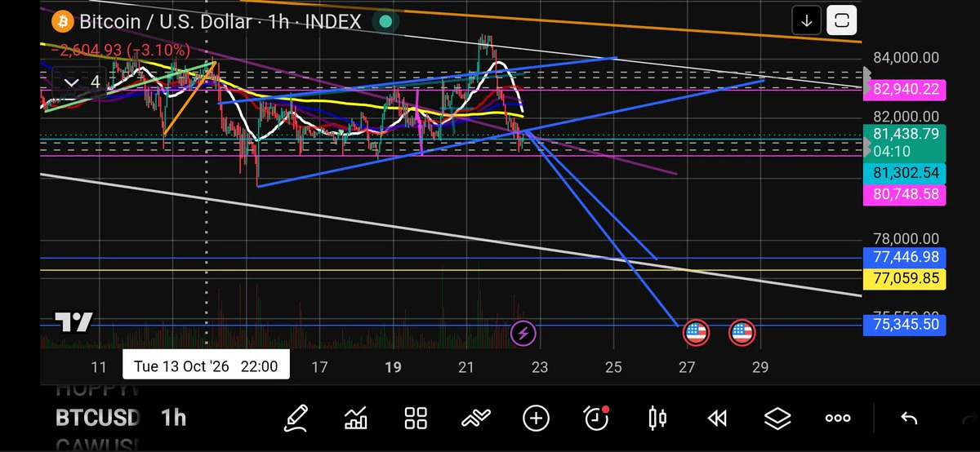
Task: Tap the 80,748.58 magenta price label
Action: [905, 194]
